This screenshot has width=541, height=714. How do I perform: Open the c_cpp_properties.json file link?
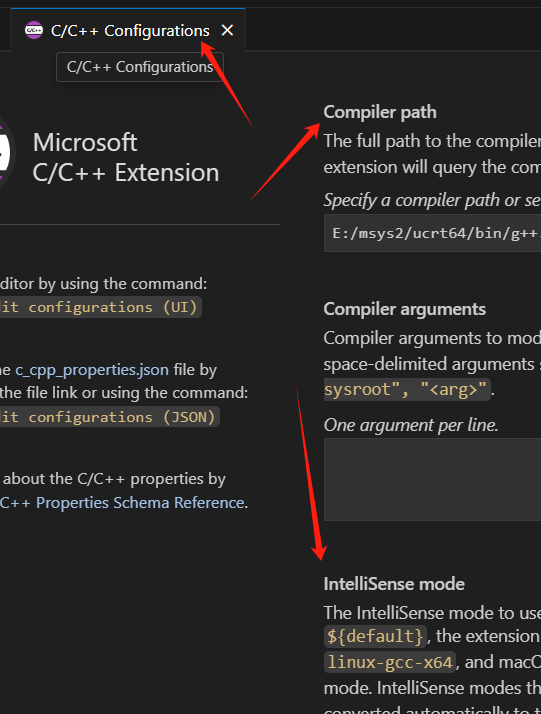(92, 369)
